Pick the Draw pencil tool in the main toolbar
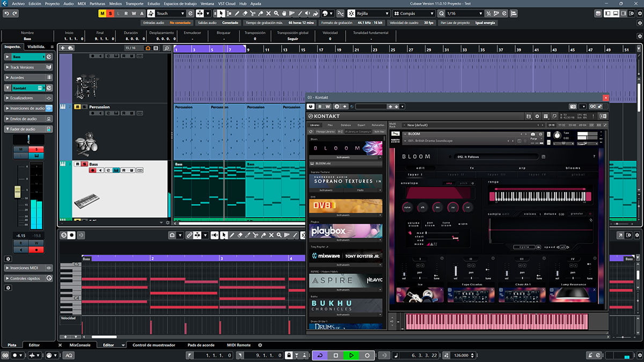 click(x=237, y=13)
